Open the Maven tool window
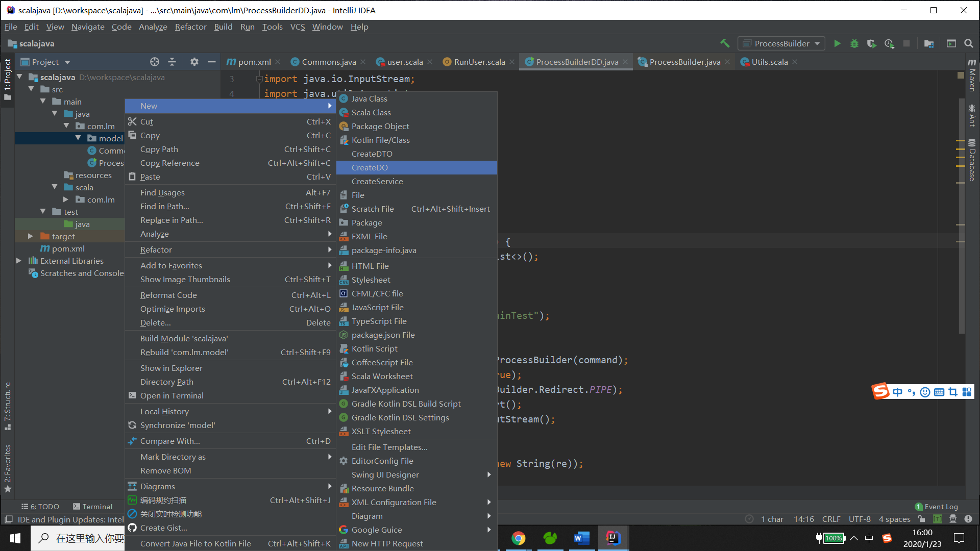This screenshot has width=980, height=551. (x=972, y=76)
